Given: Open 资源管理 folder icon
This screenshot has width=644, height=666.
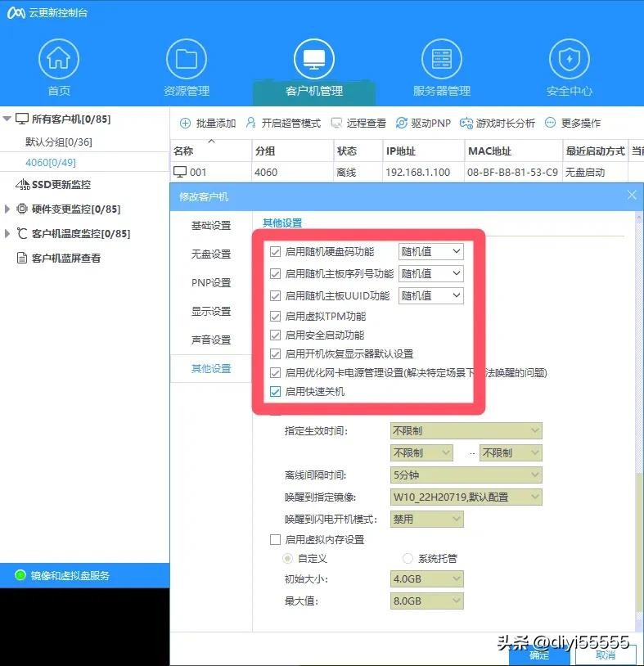Looking at the screenshot, I should 186,59.
